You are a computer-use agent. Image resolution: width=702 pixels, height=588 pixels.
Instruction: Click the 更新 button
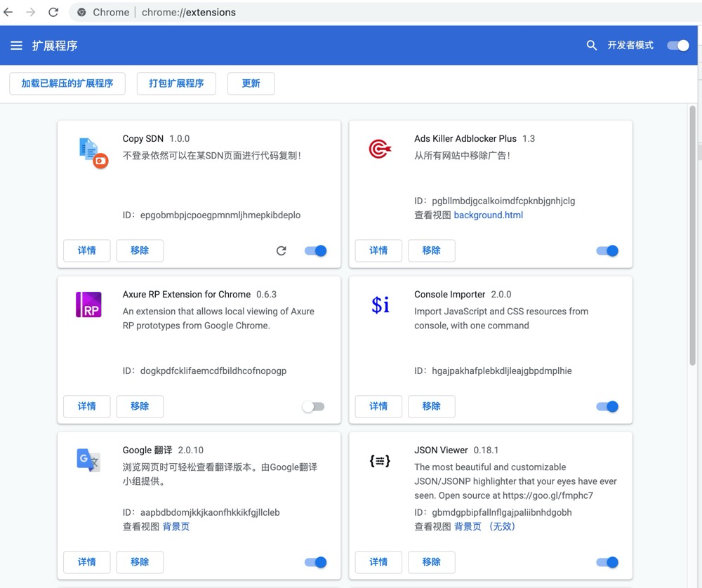[251, 83]
